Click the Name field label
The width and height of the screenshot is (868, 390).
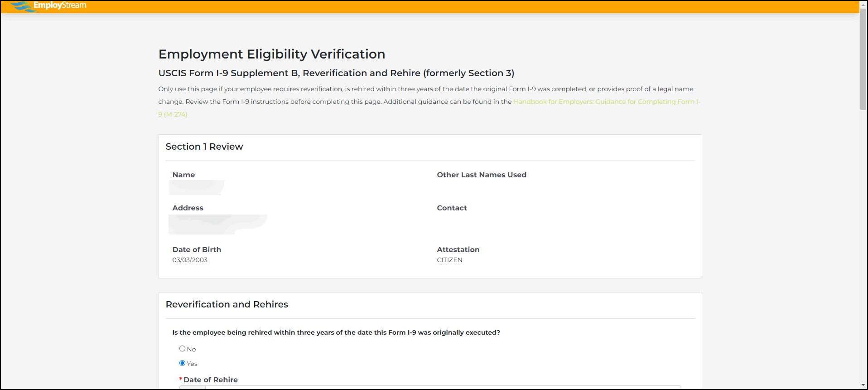tap(183, 175)
